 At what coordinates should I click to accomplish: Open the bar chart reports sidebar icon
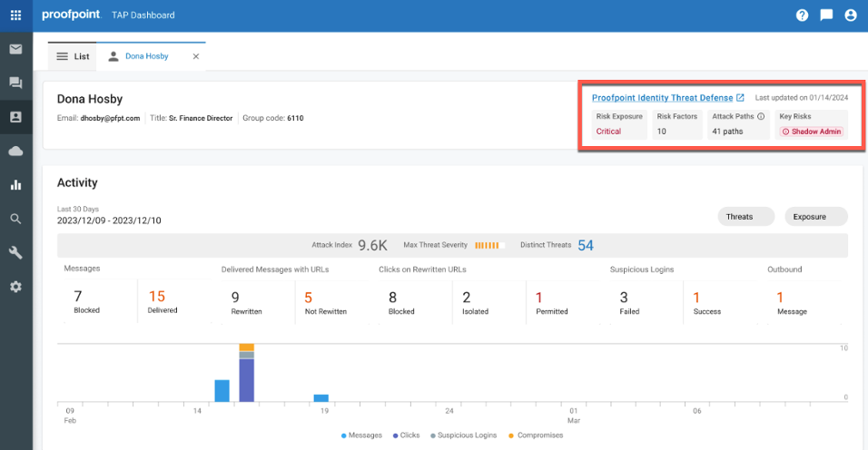click(15, 185)
